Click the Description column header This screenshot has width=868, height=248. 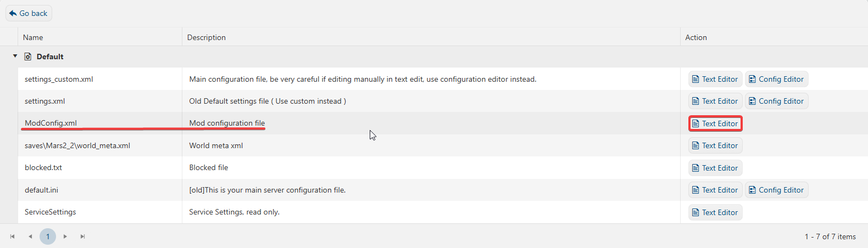(x=206, y=37)
